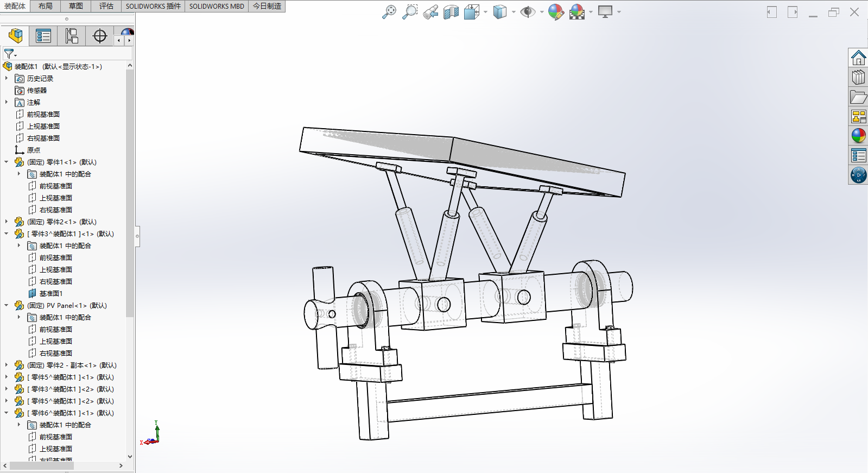
Task: Open SOLIDWORKS Resources home icon in task pane
Action: coord(858,58)
